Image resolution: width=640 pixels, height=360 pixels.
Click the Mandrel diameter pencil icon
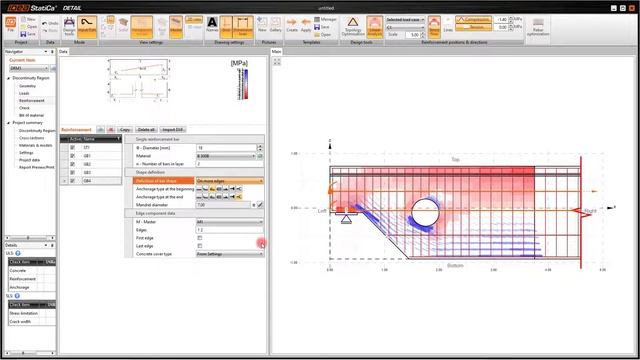[x=260, y=205]
